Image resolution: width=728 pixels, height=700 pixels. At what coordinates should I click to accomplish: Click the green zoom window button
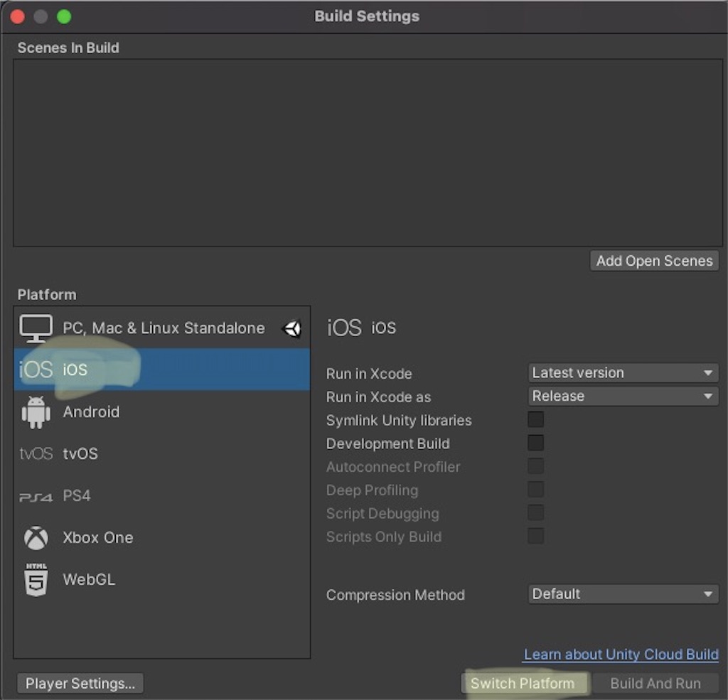point(64,17)
